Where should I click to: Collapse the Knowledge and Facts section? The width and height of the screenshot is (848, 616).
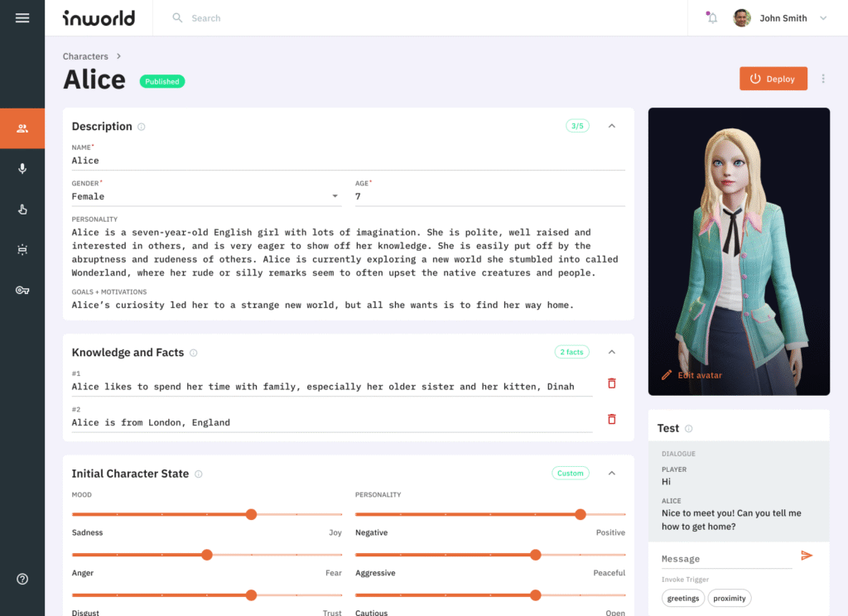612,352
